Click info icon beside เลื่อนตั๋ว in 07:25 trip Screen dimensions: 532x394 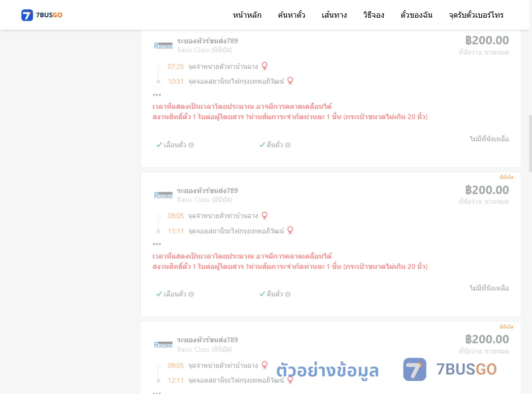191,145
